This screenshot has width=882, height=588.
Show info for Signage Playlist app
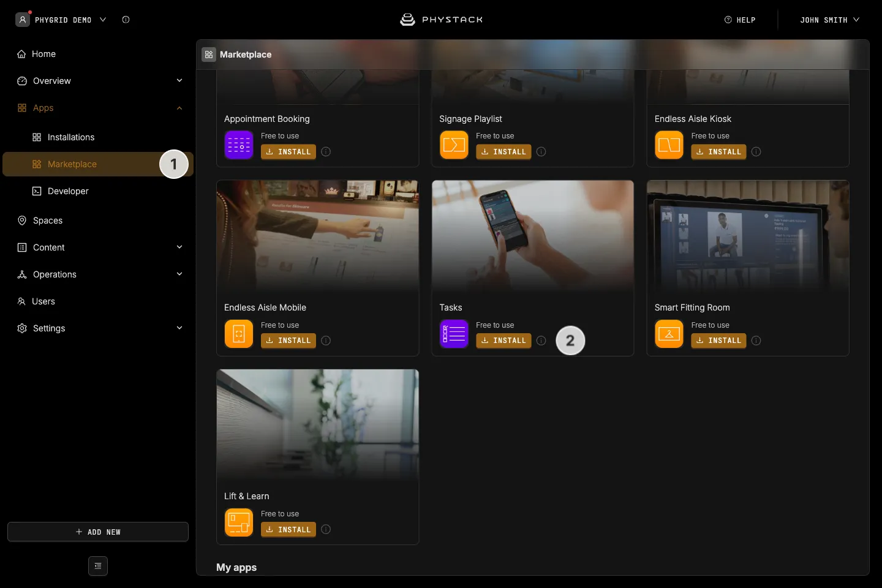pos(541,152)
